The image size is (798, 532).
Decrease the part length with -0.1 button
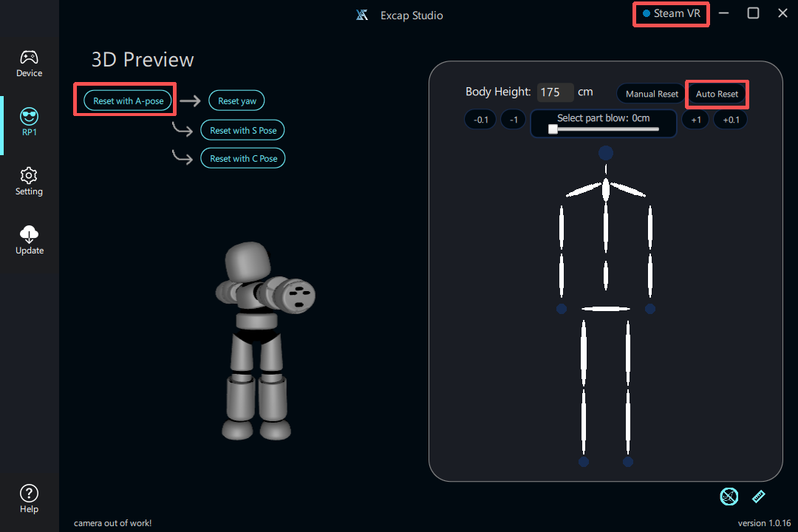480,120
